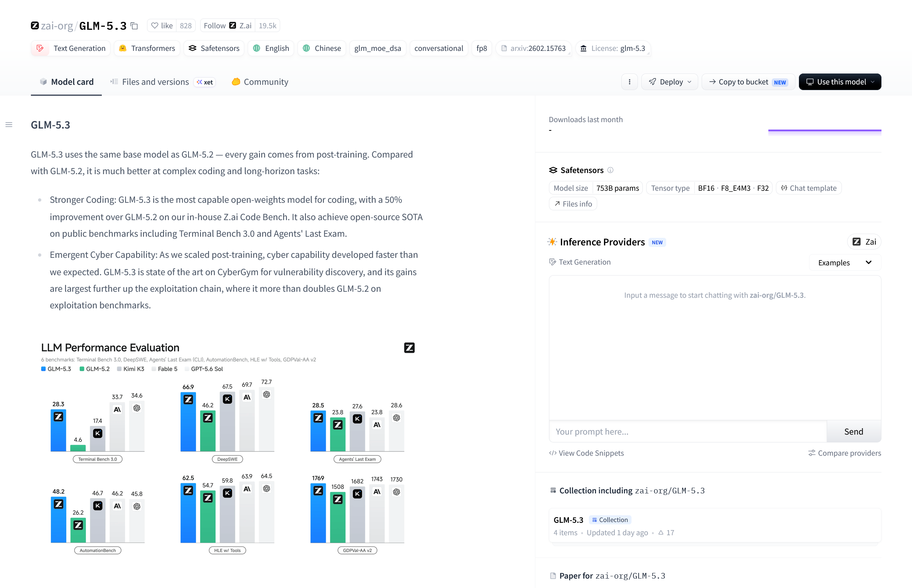Click the paper icon beside Paper for
This screenshot has width=912, height=588.
[553, 576]
